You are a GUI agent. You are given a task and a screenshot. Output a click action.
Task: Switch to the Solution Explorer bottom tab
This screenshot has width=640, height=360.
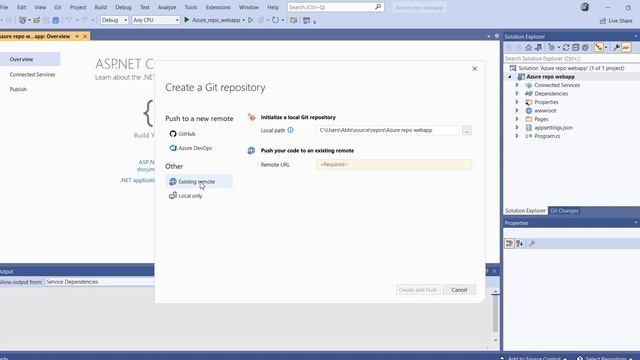(x=525, y=211)
